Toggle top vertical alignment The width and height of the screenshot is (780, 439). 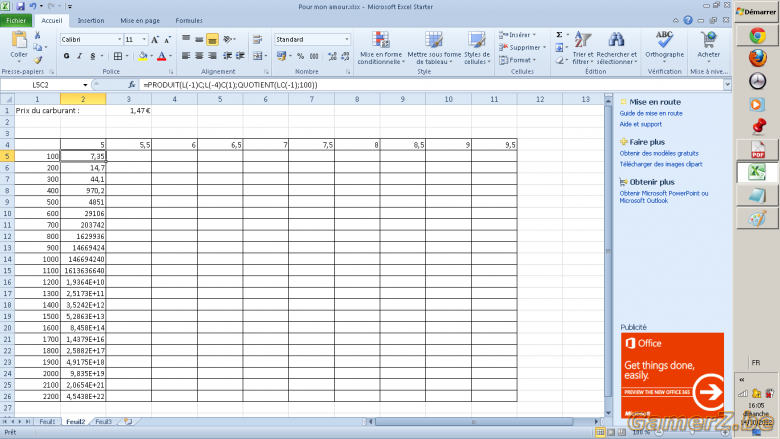186,39
